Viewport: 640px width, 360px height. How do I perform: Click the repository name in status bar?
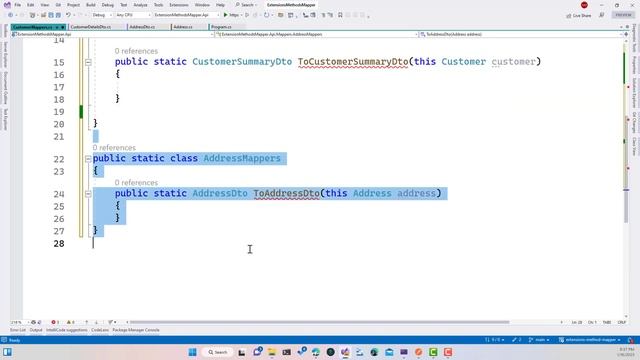[590, 340]
